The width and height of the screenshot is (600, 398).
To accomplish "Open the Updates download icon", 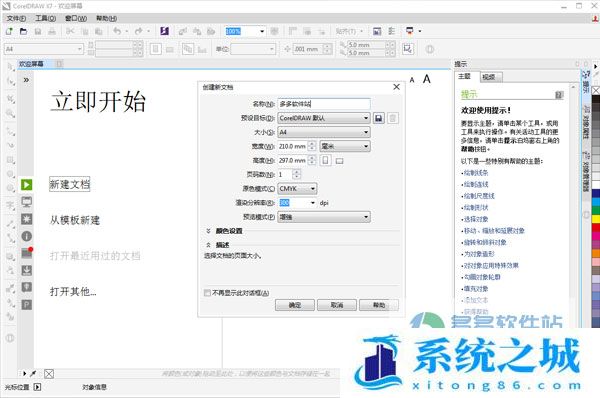I will click(x=26, y=270).
